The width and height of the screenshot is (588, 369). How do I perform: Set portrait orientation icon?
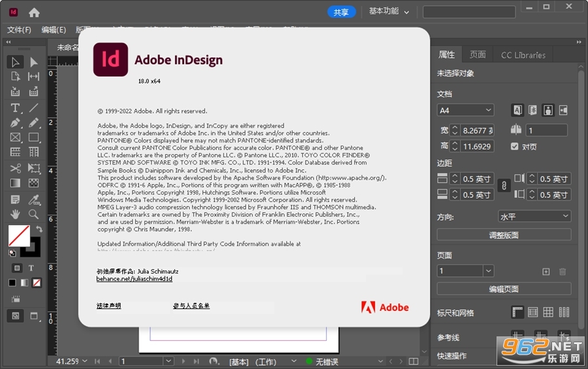(x=548, y=110)
